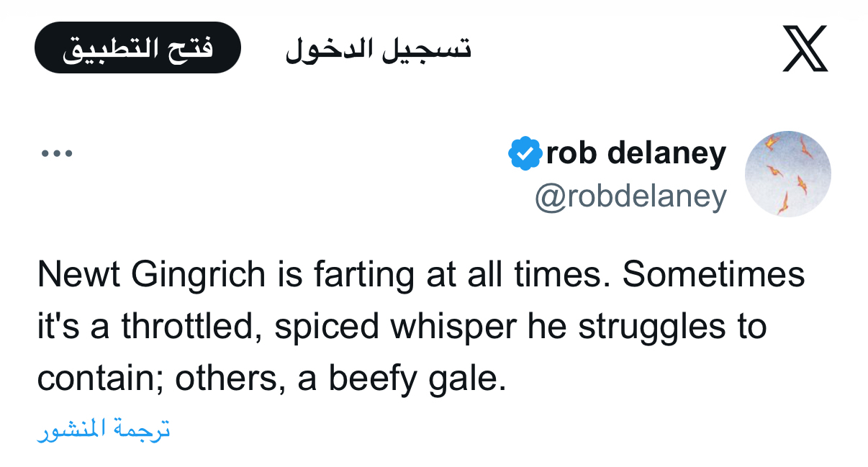Click the phrase "beefy gale."
The height and width of the screenshot is (467, 868).
[417, 379]
